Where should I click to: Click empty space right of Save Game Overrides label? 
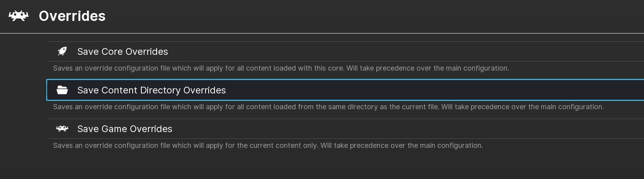tap(407, 129)
